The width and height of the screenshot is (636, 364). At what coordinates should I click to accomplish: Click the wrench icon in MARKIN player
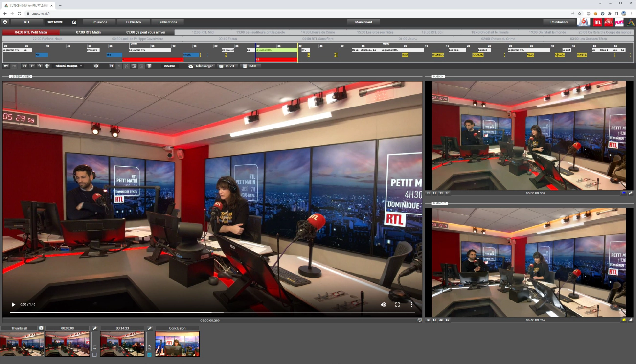[631, 193]
